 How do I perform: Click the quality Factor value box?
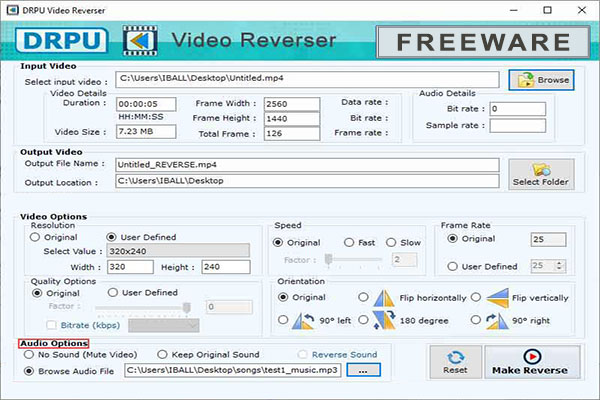click(x=229, y=307)
